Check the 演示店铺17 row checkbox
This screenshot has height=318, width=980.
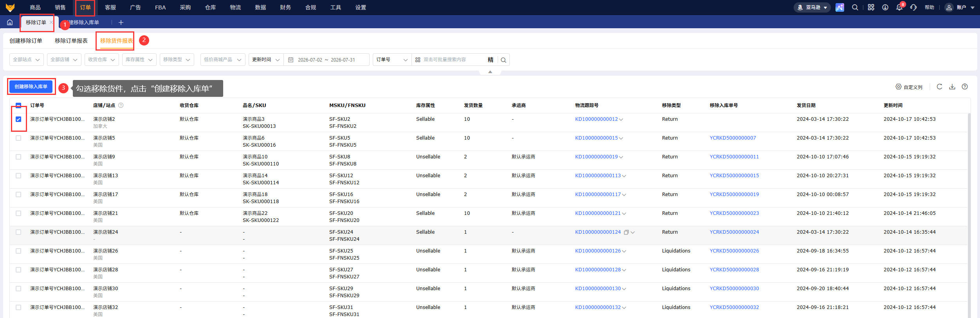coord(18,194)
